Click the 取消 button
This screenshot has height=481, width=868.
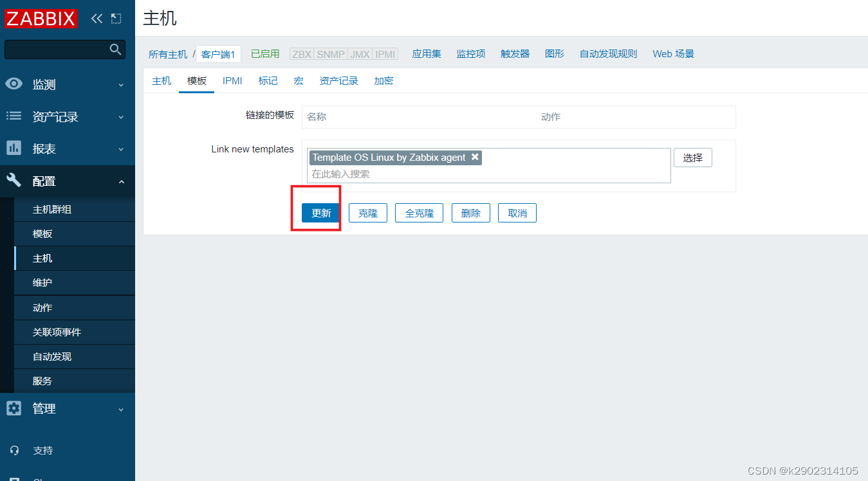[517, 213]
